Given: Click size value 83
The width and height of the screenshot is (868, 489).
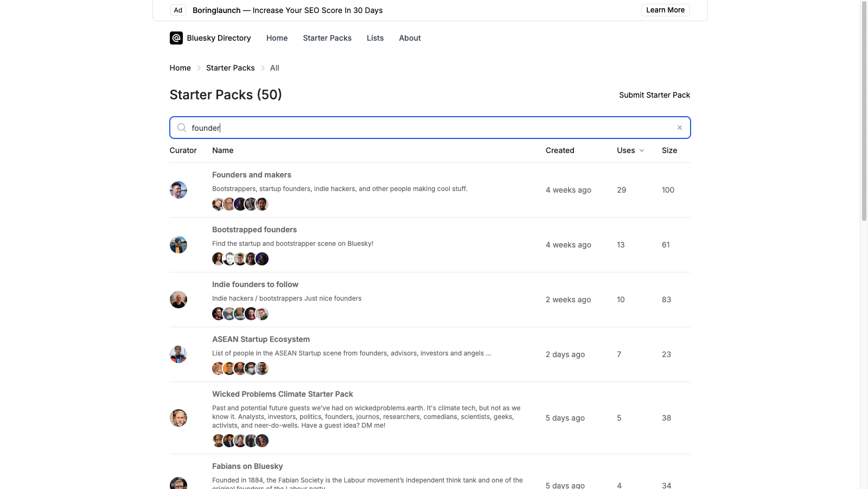Looking at the screenshot, I should pos(666,300).
